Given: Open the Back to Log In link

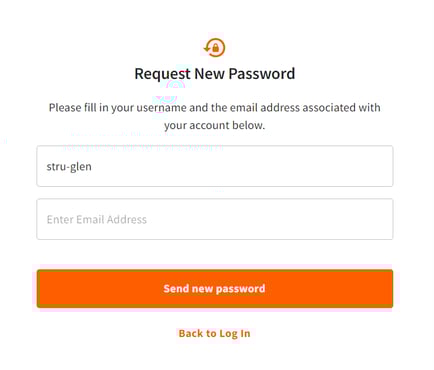Looking at the screenshot, I should (214, 333).
